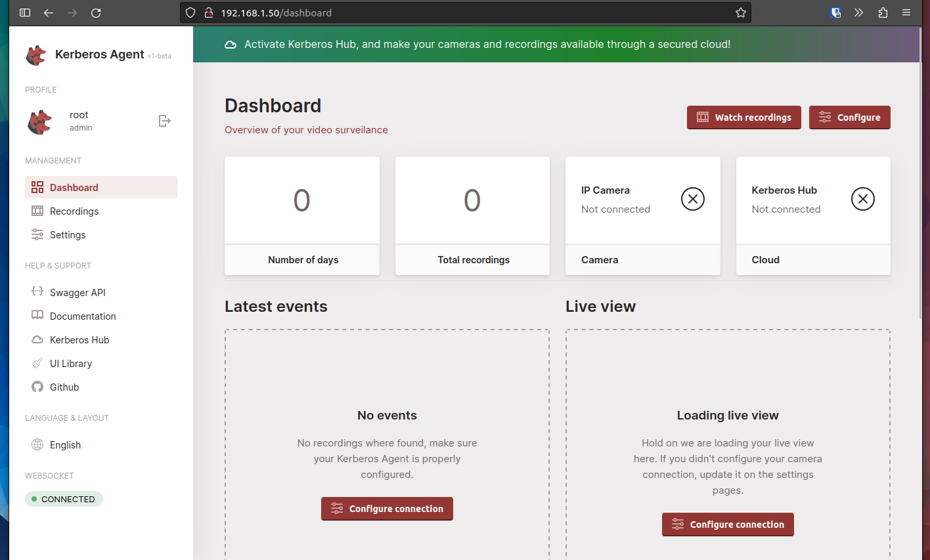The image size is (930, 560).
Task: Open the Bitwarden shield extension icon
Action: pos(835,12)
